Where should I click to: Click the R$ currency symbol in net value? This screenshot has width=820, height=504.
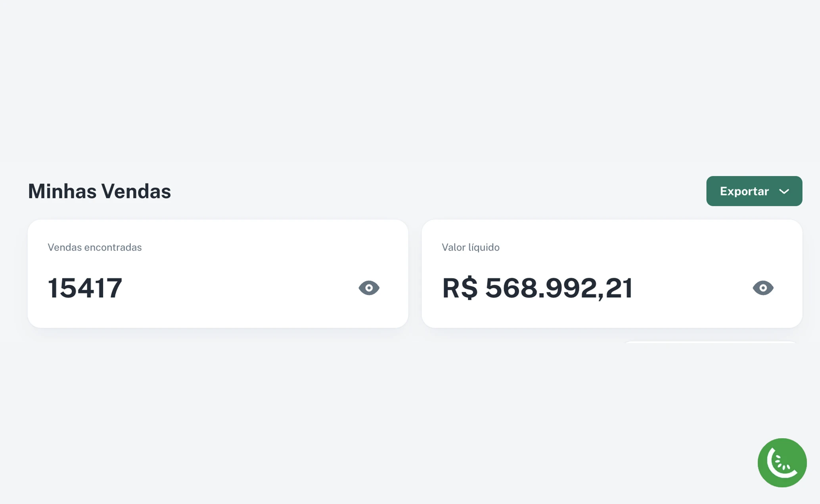pyautogui.click(x=460, y=288)
